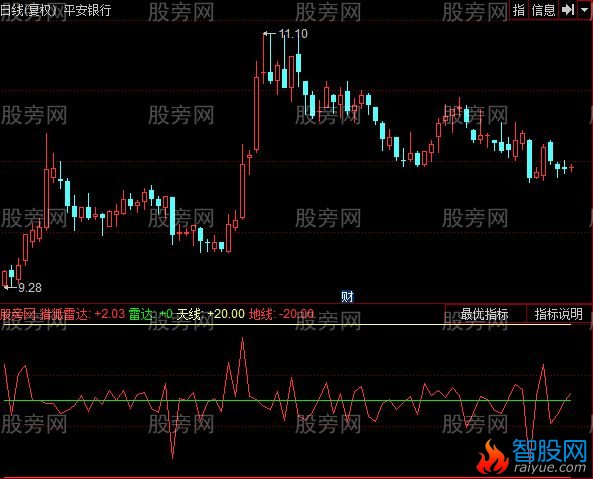Screen dimensions: 593x479
Task: Click the green zero line in indicator
Action: 287,400
